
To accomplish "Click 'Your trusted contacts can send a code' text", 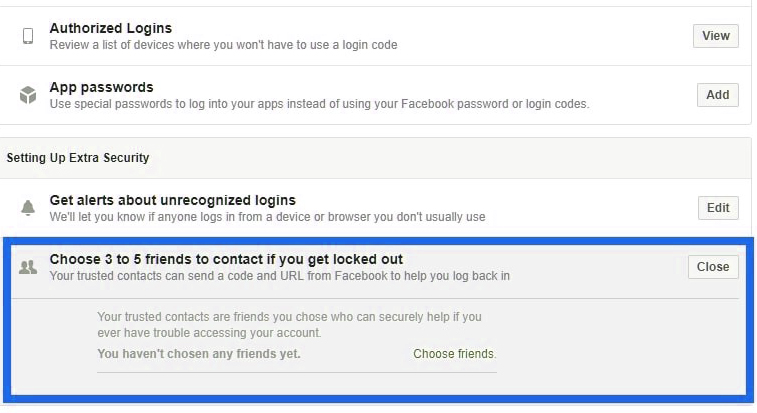I will [x=280, y=276].
